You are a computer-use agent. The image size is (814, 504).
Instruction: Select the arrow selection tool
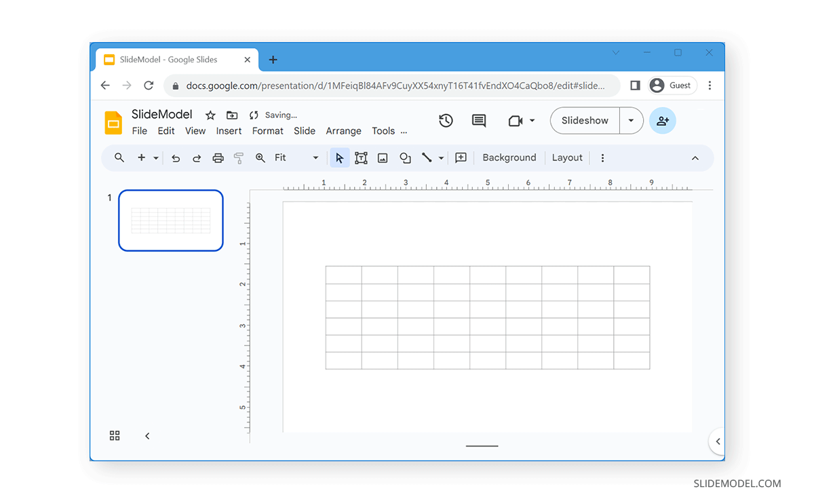tap(339, 157)
